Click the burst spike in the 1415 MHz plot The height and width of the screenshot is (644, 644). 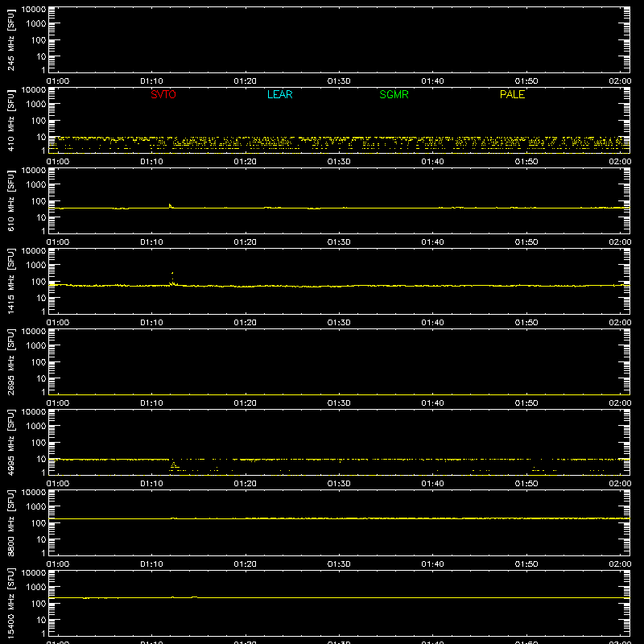tap(172, 278)
